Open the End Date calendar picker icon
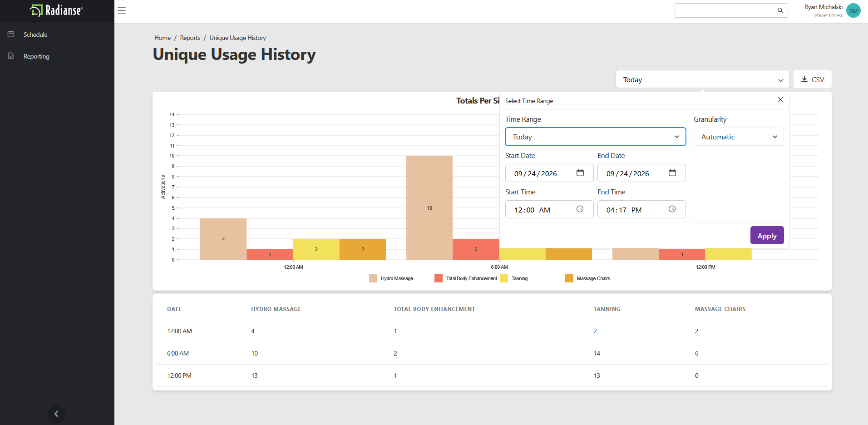Image resolution: width=868 pixels, height=425 pixels. coord(672,173)
